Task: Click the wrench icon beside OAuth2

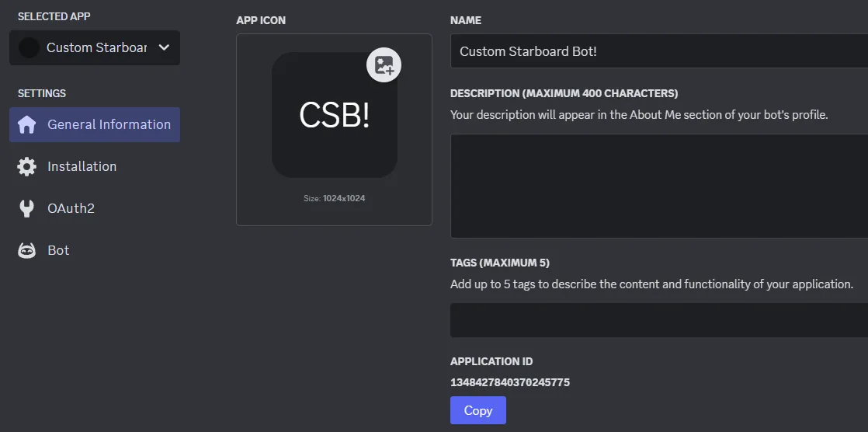Action: point(26,208)
